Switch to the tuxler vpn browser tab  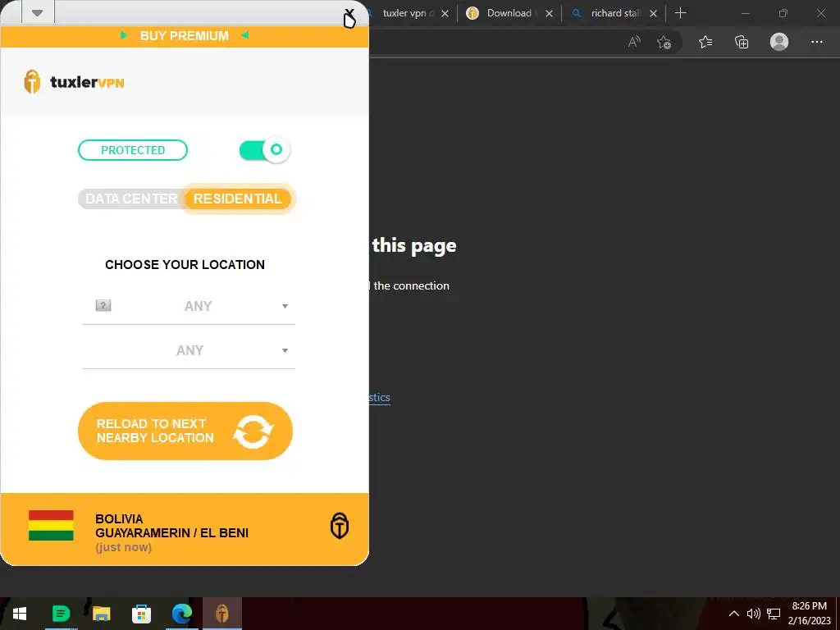(x=404, y=13)
